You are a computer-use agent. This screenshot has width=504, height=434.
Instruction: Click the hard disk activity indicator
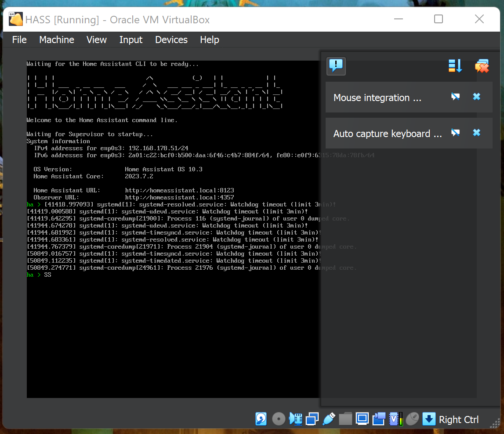261,419
